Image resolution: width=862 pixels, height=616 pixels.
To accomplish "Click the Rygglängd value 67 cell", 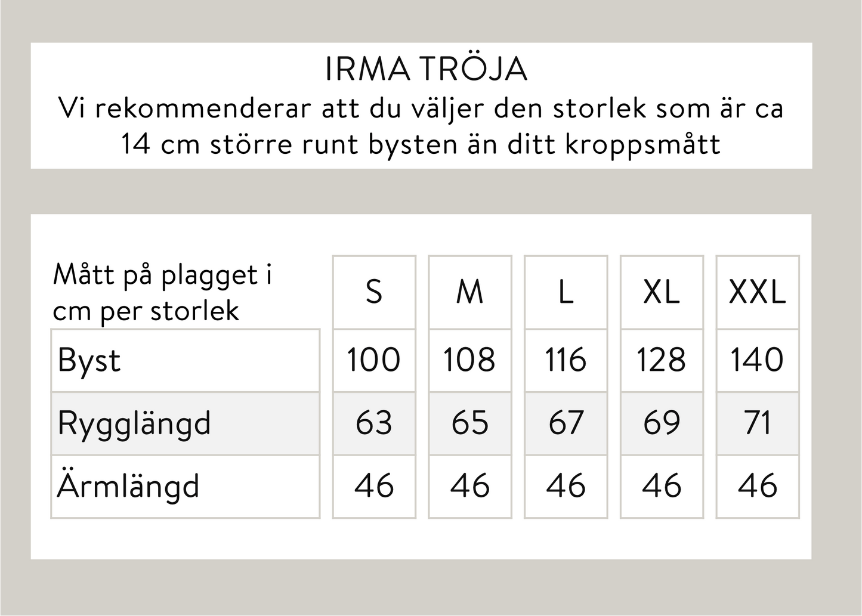I will [x=566, y=423].
